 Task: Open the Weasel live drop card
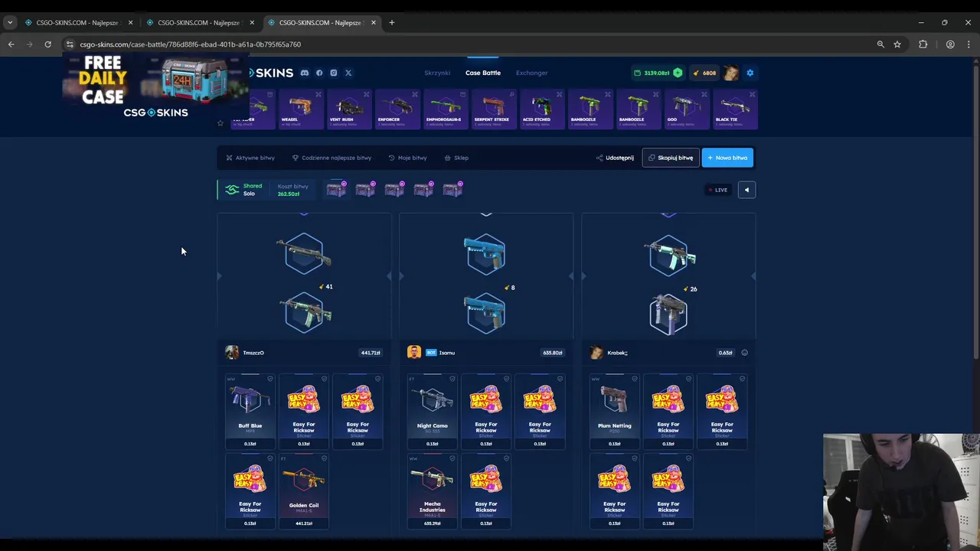[x=301, y=109]
